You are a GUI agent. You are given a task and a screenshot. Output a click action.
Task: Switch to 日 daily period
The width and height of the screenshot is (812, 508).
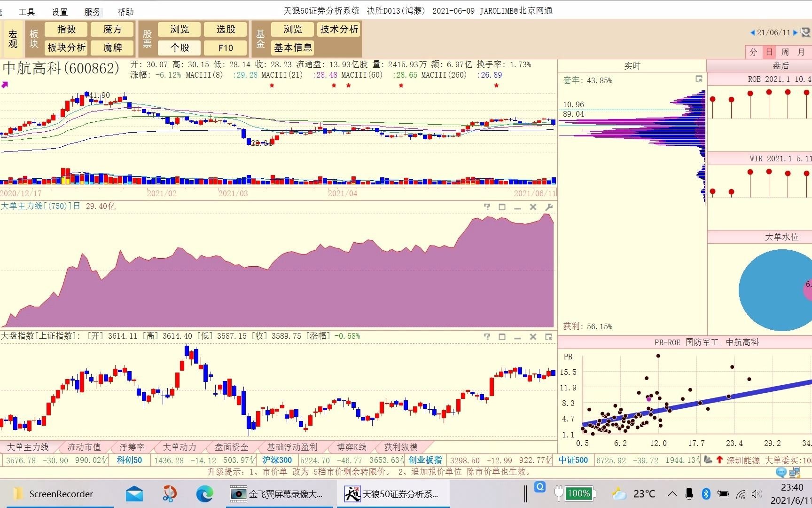769,52
